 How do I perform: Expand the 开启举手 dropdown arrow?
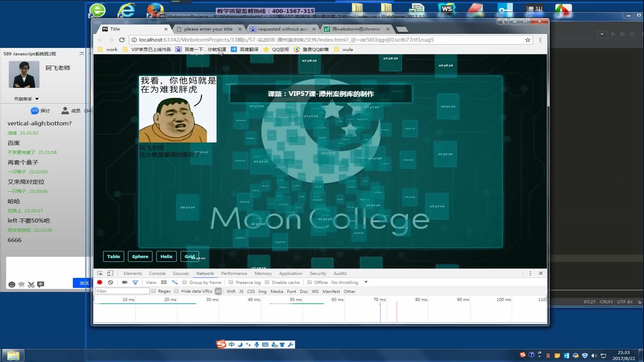coord(37,99)
